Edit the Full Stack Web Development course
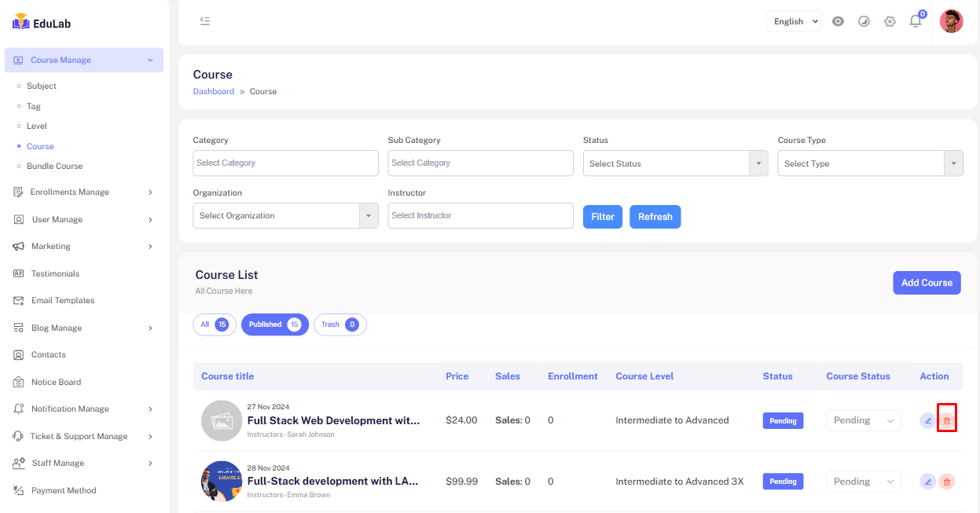This screenshot has height=513, width=980. pos(927,421)
